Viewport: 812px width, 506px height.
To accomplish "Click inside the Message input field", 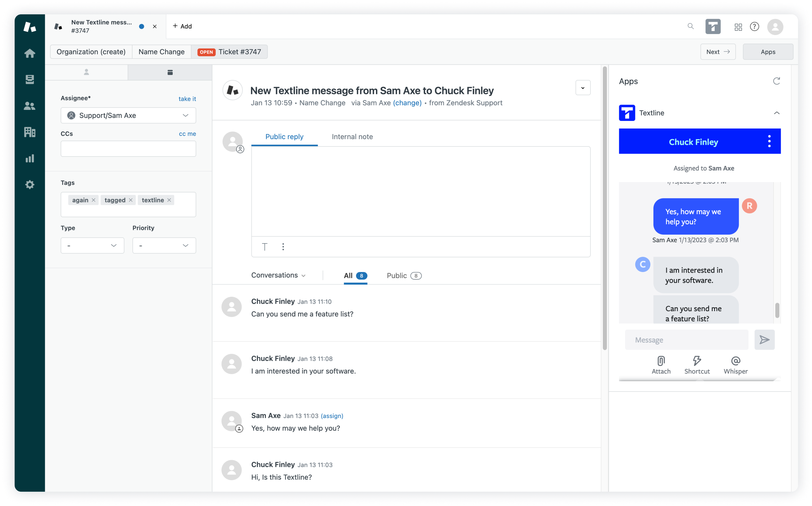I will 686,340.
